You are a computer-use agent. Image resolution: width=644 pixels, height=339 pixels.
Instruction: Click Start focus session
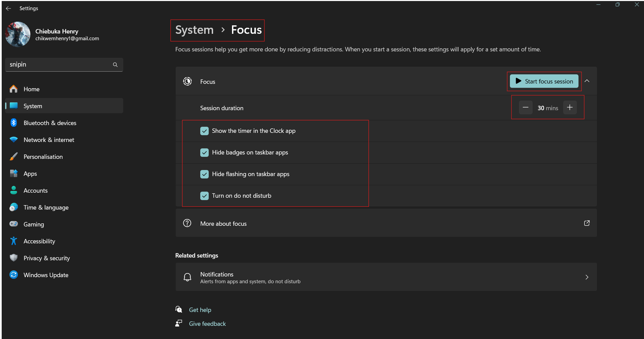click(x=544, y=81)
